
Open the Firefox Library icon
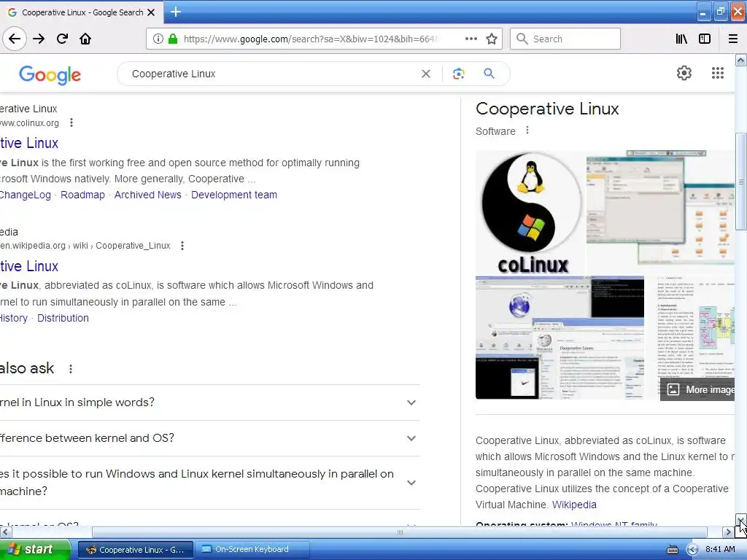tap(681, 39)
